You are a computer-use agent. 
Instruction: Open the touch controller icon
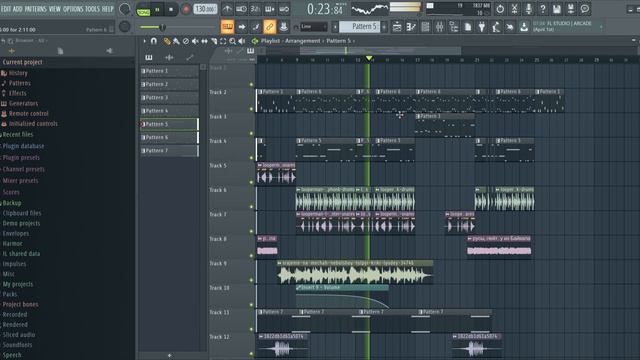(510, 27)
